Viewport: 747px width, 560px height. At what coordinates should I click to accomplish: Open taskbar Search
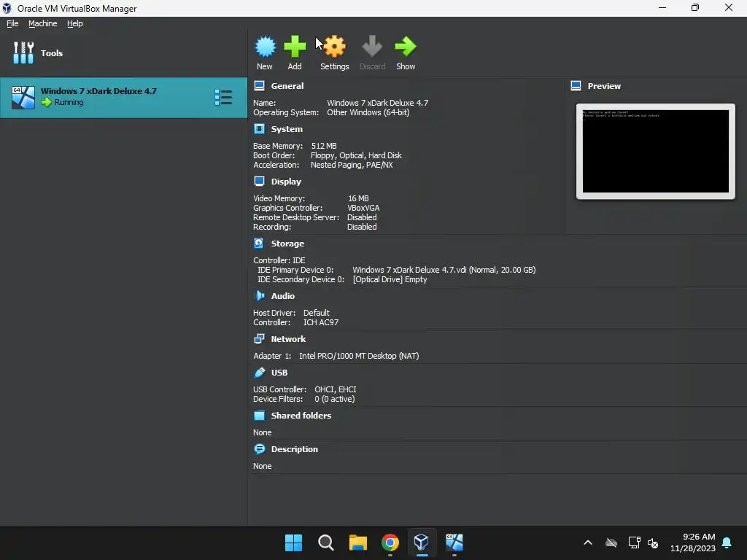(326, 542)
